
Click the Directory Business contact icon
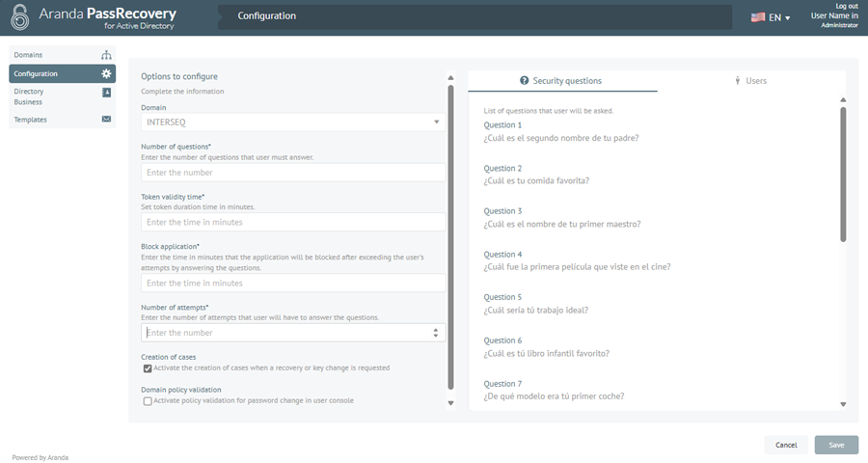(x=106, y=93)
